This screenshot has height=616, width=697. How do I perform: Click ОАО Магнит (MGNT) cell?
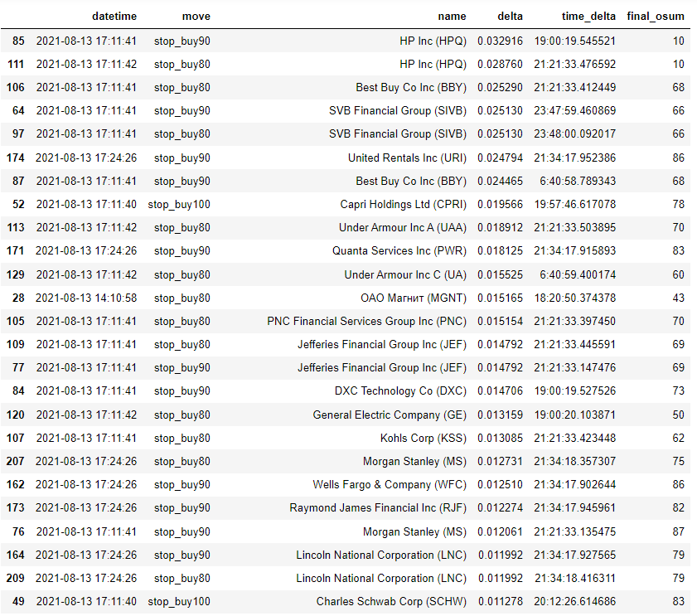414,298
